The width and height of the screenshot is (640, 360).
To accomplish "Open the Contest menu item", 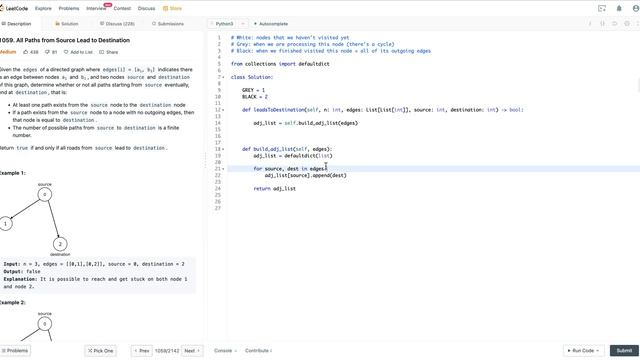I will (122, 8).
